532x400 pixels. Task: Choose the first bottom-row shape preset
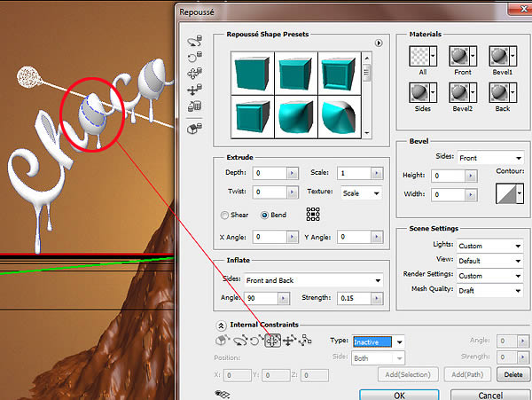(x=253, y=117)
